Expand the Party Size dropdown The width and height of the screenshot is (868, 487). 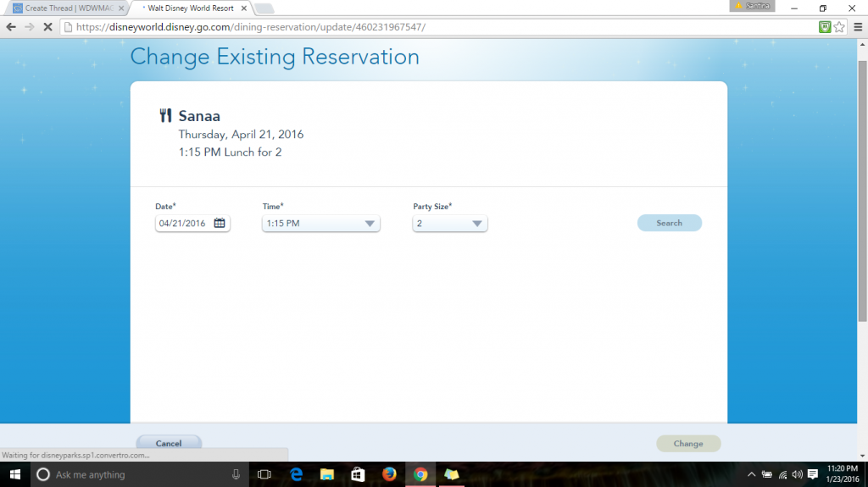coord(450,224)
